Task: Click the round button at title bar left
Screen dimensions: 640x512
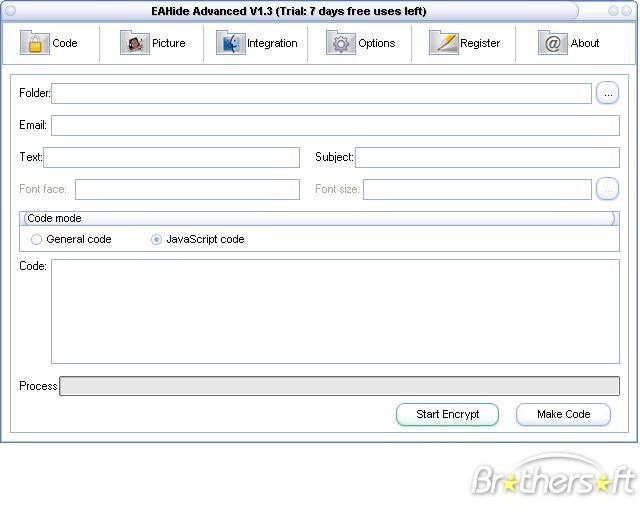Action: coord(11,11)
